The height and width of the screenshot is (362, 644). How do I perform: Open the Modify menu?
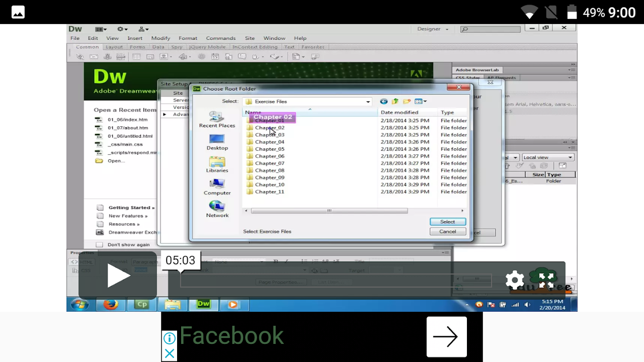[161, 38]
